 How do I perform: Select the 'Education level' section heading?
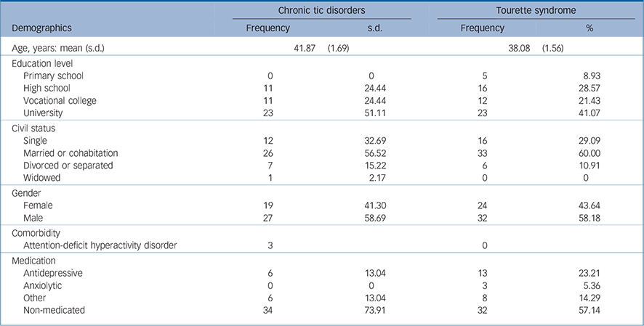coord(42,65)
